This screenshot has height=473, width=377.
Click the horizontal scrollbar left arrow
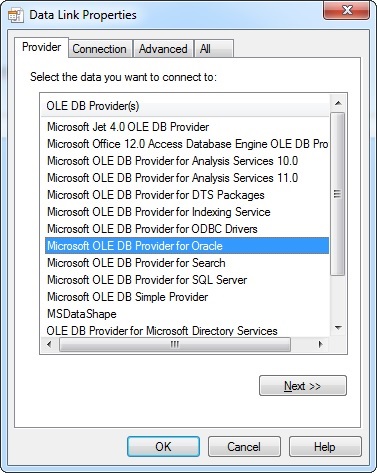[x=49, y=344]
